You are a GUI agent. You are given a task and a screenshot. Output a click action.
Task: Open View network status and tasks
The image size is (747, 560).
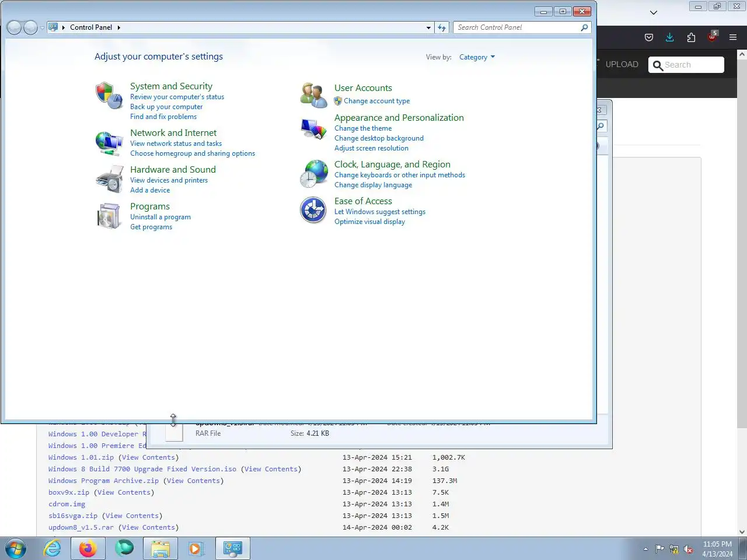coord(176,143)
